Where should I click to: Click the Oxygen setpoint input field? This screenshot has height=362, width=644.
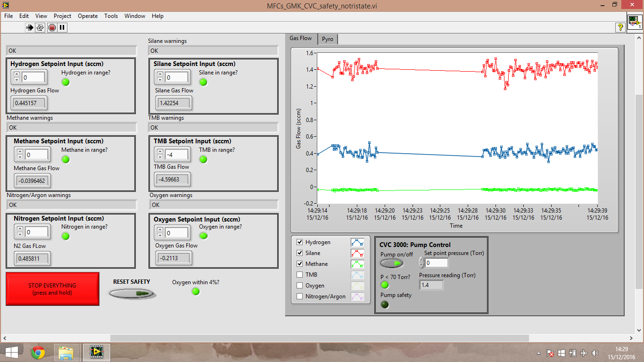(176, 233)
